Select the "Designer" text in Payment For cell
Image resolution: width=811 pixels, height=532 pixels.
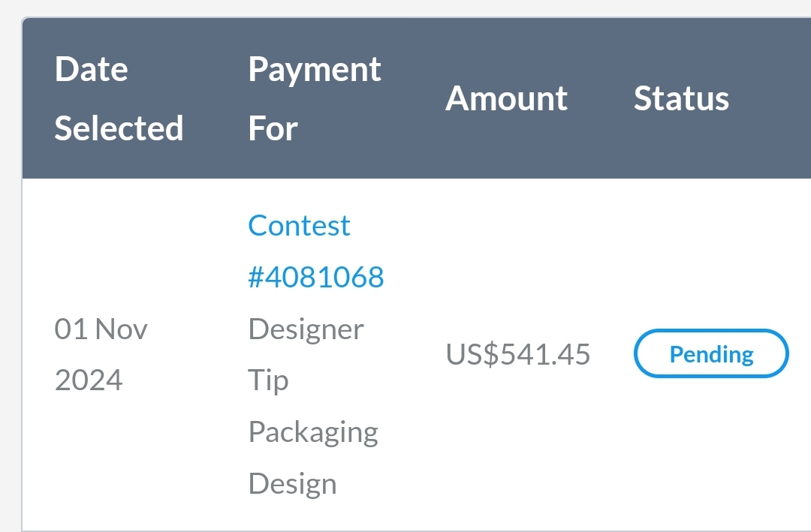(x=306, y=329)
